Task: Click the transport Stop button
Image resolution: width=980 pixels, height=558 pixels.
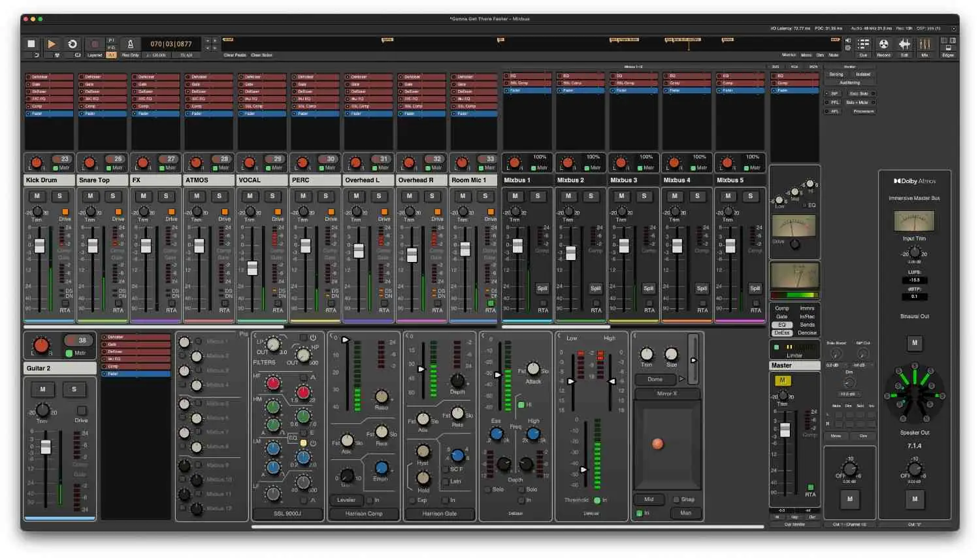Action: click(x=31, y=44)
